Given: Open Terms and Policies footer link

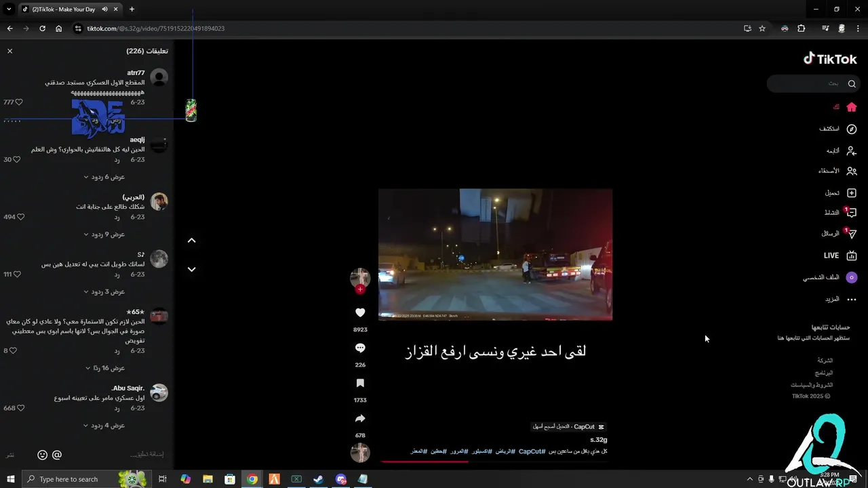Looking at the screenshot, I should pyautogui.click(x=812, y=385).
